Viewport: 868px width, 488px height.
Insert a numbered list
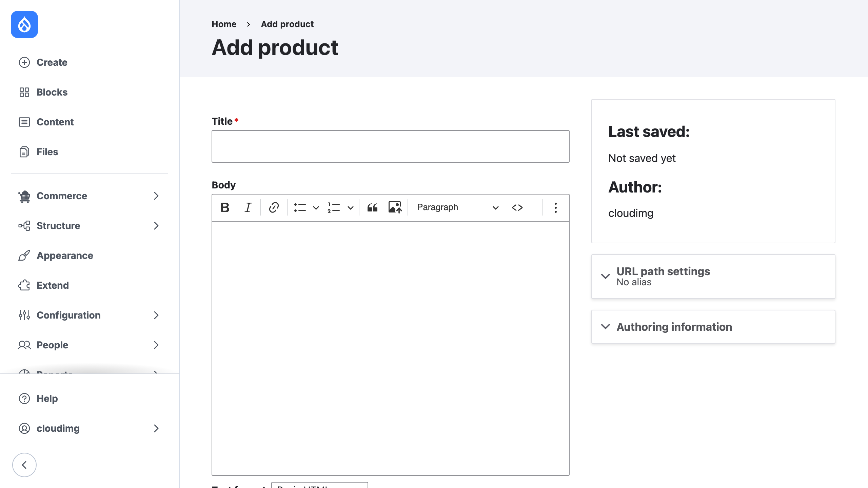point(334,207)
